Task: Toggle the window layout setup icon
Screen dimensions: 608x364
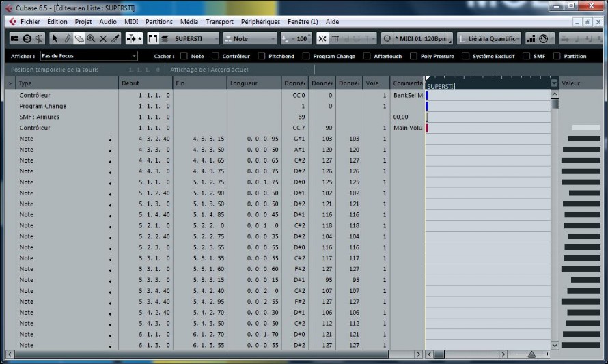Action: (x=15, y=38)
